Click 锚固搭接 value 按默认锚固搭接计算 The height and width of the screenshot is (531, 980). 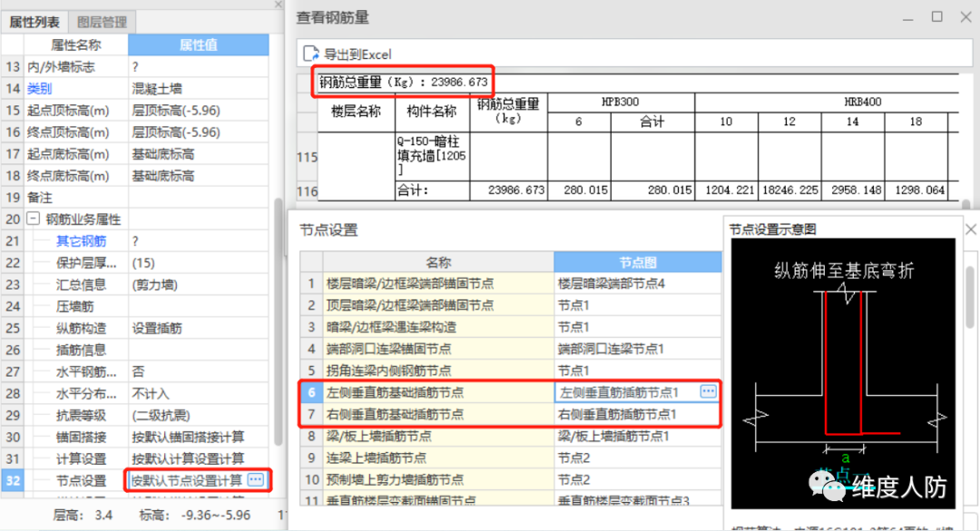pyautogui.click(x=199, y=438)
